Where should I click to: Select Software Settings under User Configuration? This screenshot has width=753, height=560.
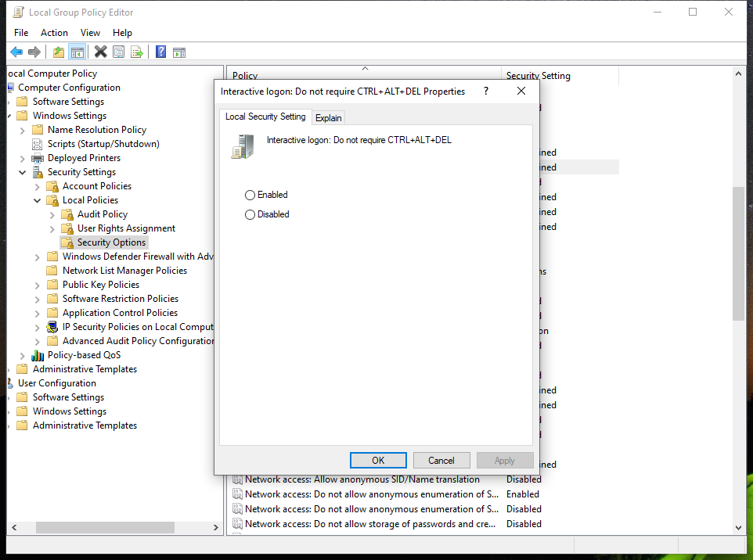click(x=68, y=397)
